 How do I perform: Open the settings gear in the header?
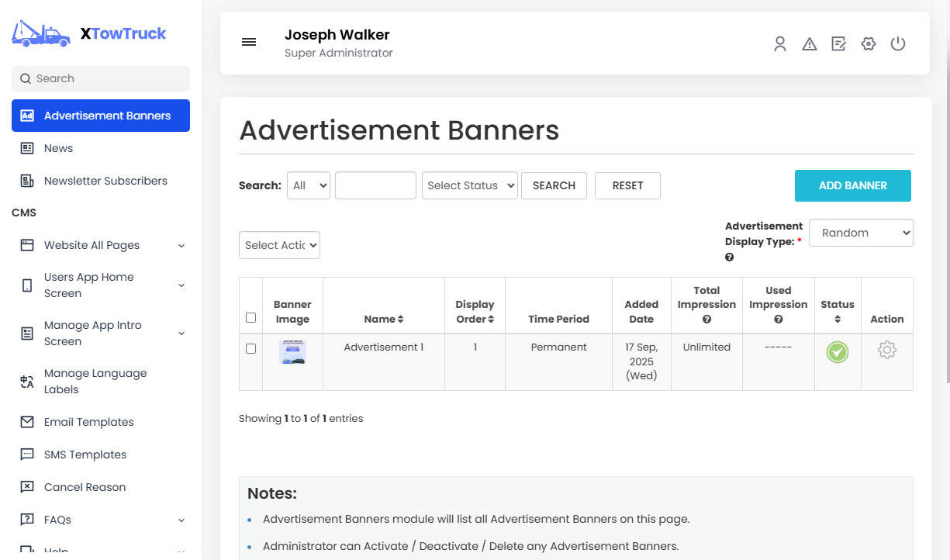coord(868,44)
